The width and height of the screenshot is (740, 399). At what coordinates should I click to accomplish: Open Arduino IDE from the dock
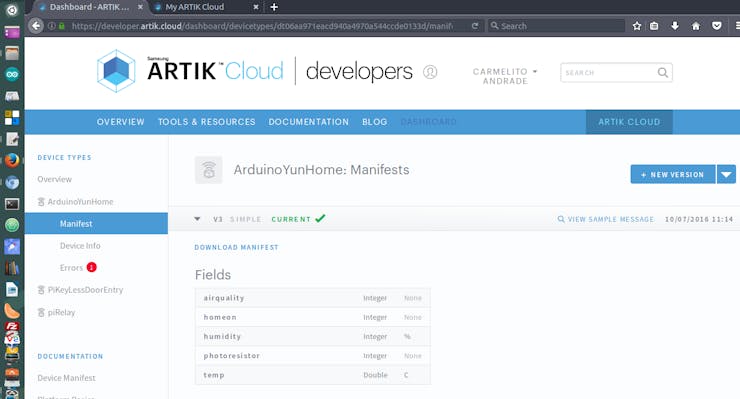point(12,74)
